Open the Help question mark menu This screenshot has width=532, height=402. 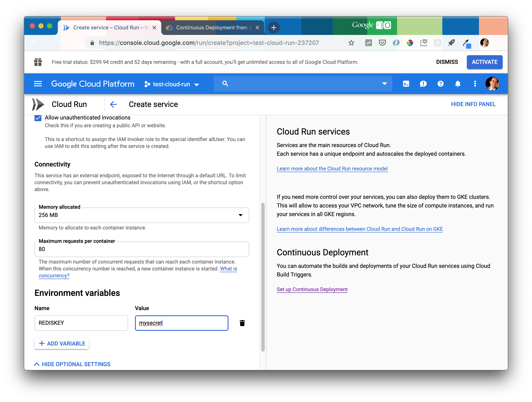pos(440,84)
